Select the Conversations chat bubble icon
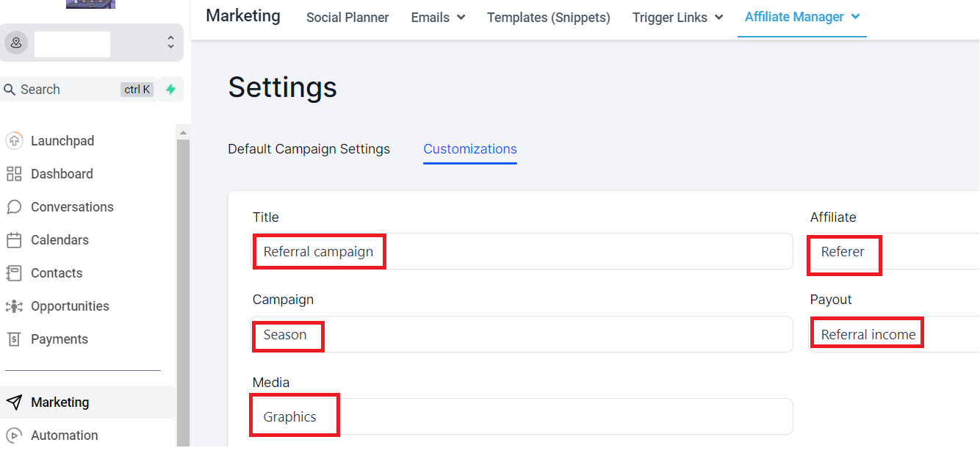Image resolution: width=980 pixels, height=459 pixels. (14, 207)
